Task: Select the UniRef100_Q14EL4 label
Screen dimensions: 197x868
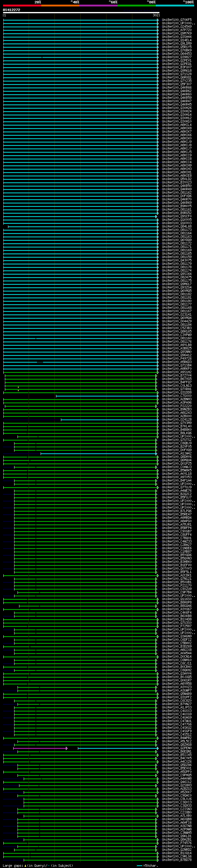Action: [x=177, y=40]
